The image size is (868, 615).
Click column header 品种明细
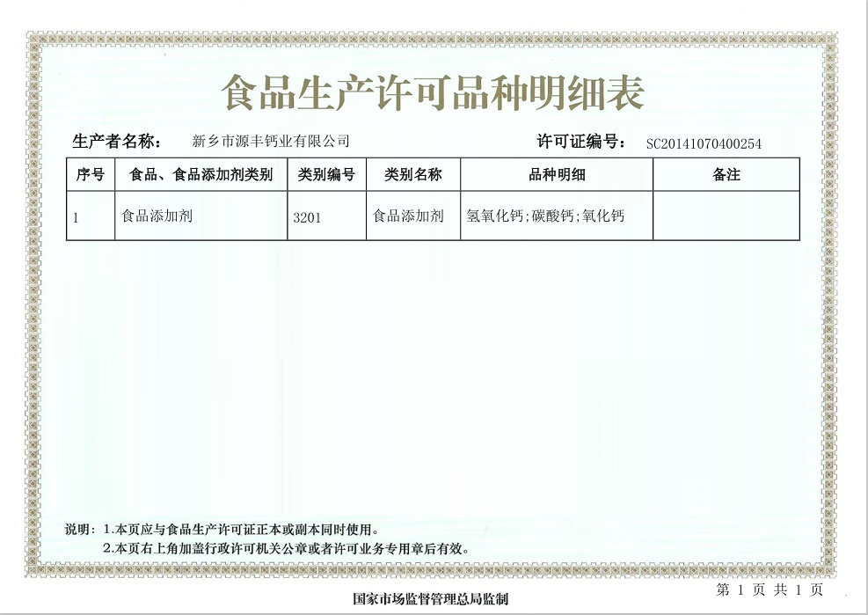click(557, 175)
